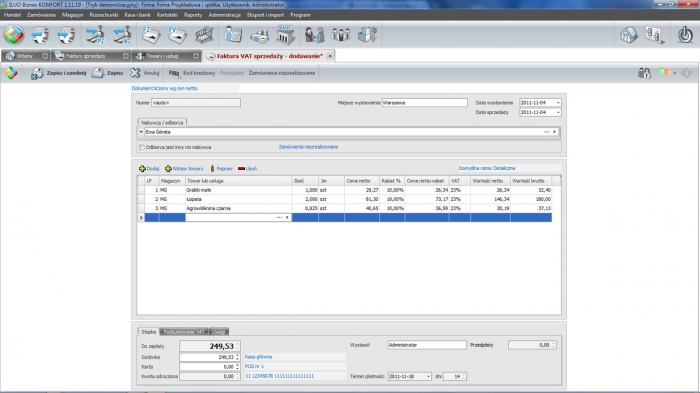Click the Dokument liczony wg cen netto link
Viewport: 700px width, 393px height.
pos(164,88)
